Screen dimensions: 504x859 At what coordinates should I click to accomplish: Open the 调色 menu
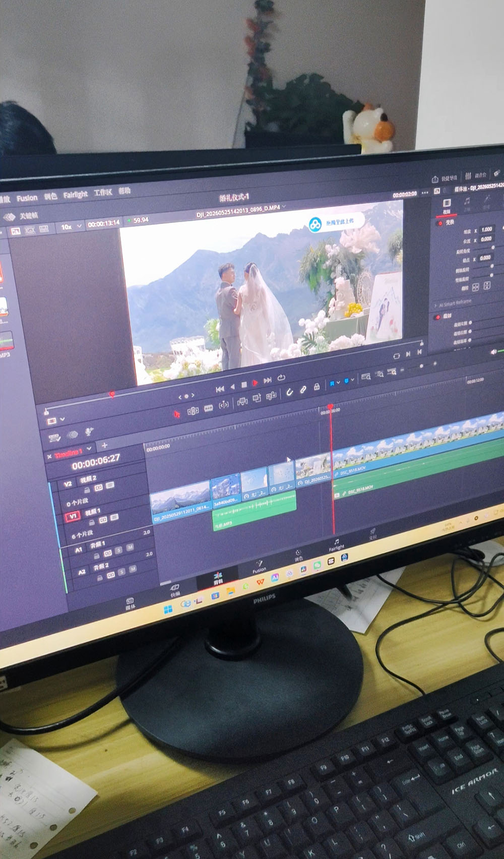[x=50, y=196]
